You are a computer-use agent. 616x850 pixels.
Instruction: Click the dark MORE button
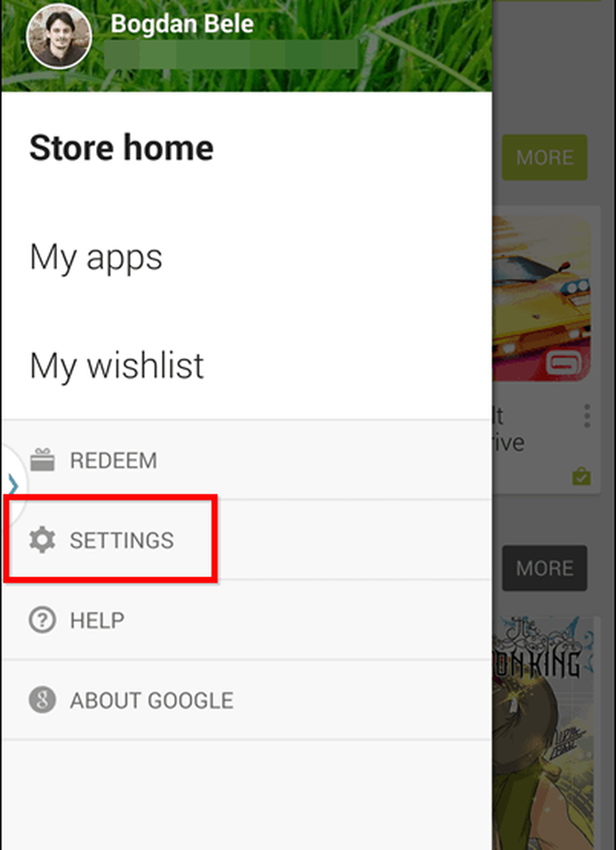pyautogui.click(x=545, y=568)
